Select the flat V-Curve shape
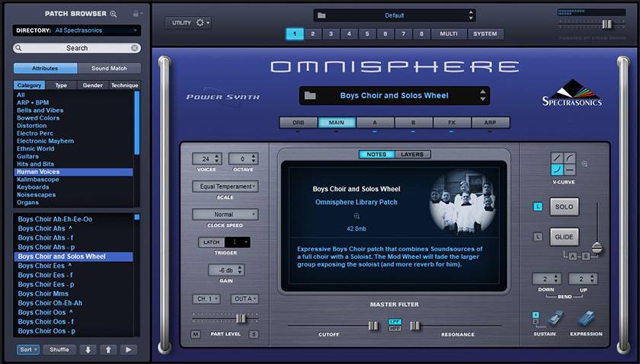 point(570,170)
